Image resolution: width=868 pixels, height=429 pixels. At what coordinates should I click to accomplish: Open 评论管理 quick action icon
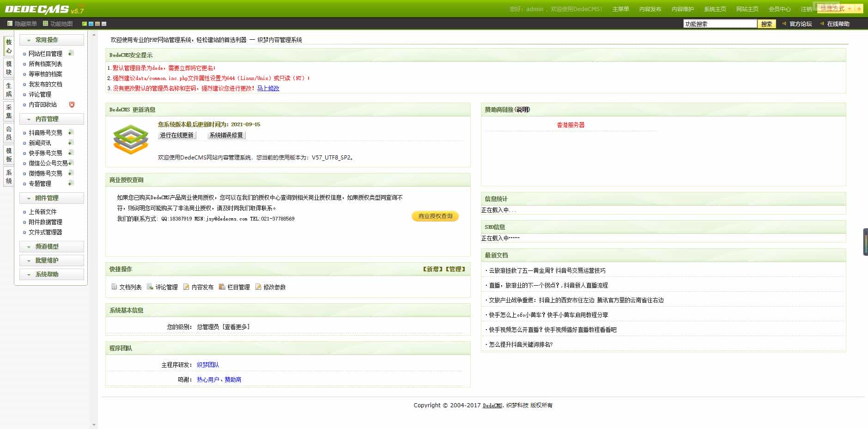150,287
